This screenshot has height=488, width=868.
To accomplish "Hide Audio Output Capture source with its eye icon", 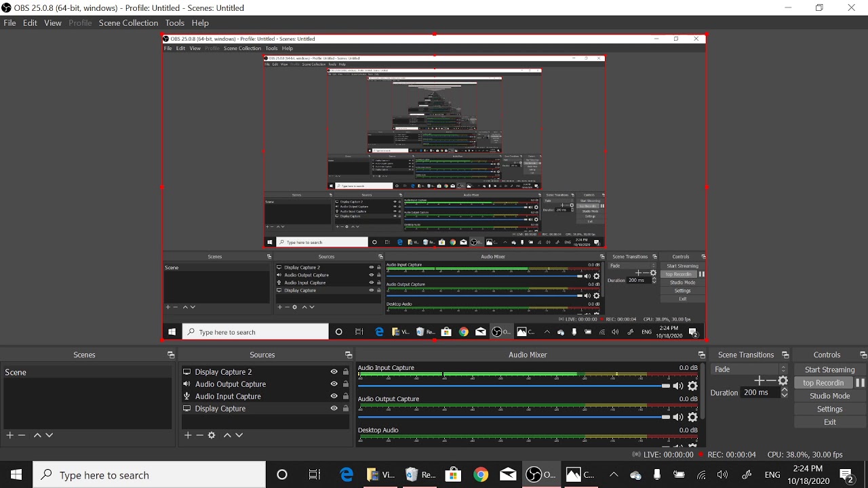I will [x=334, y=384].
